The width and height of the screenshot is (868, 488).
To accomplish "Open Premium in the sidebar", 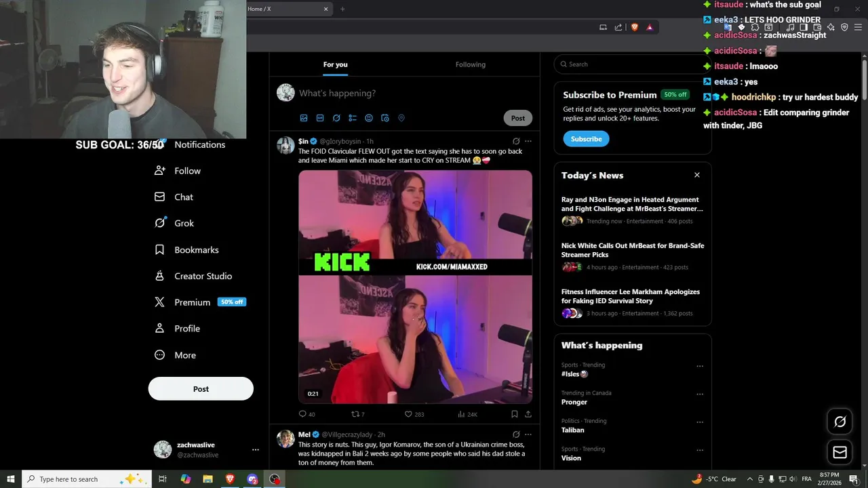I will 200,302.
